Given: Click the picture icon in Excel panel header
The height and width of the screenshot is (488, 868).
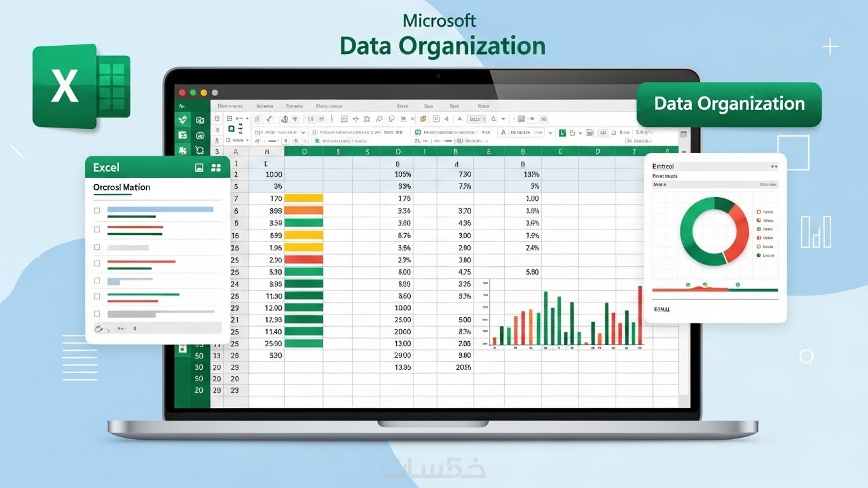Looking at the screenshot, I should coord(199,168).
